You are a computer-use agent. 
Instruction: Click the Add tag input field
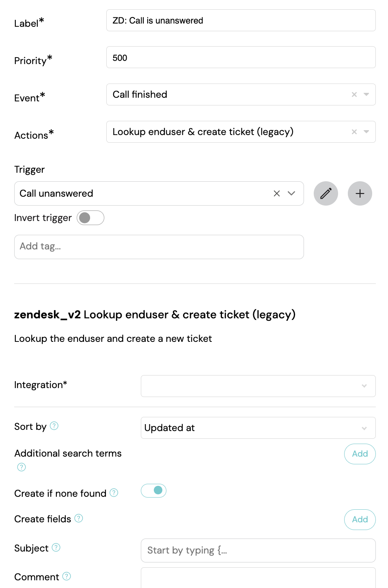(159, 247)
